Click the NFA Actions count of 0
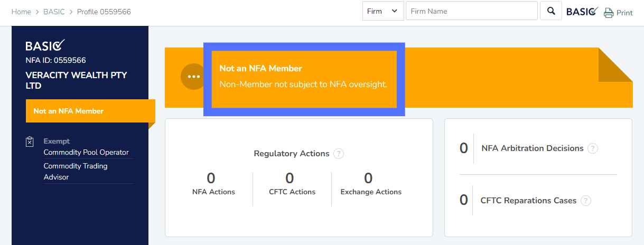This screenshot has width=644, height=245. 211,178
